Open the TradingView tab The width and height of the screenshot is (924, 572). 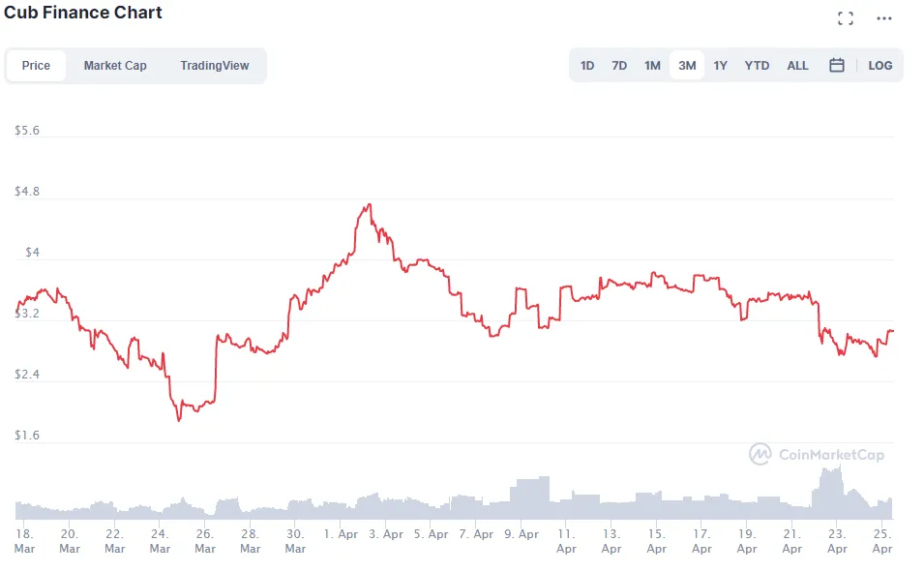tap(214, 66)
